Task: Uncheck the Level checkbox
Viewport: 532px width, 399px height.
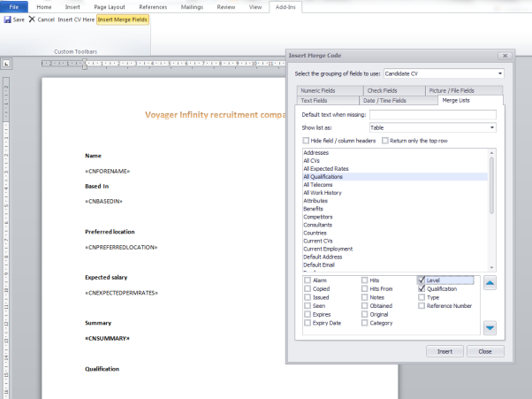Action: [422, 280]
